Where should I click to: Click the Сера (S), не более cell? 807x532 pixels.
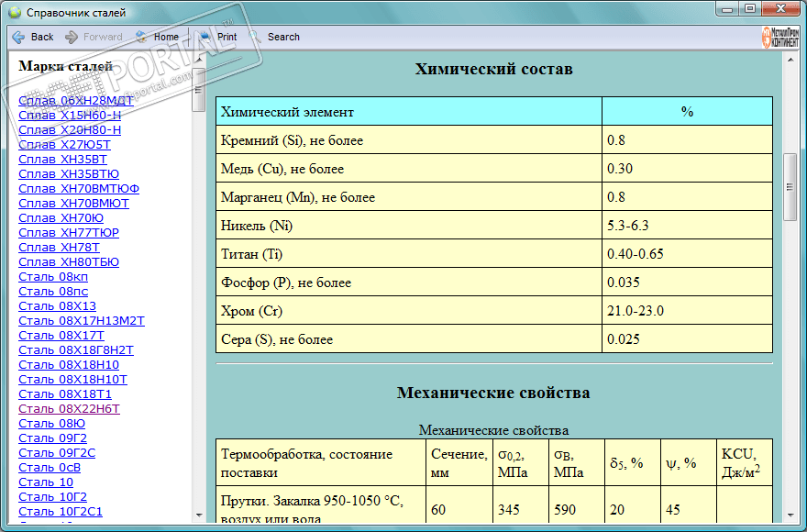coord(409,339)
